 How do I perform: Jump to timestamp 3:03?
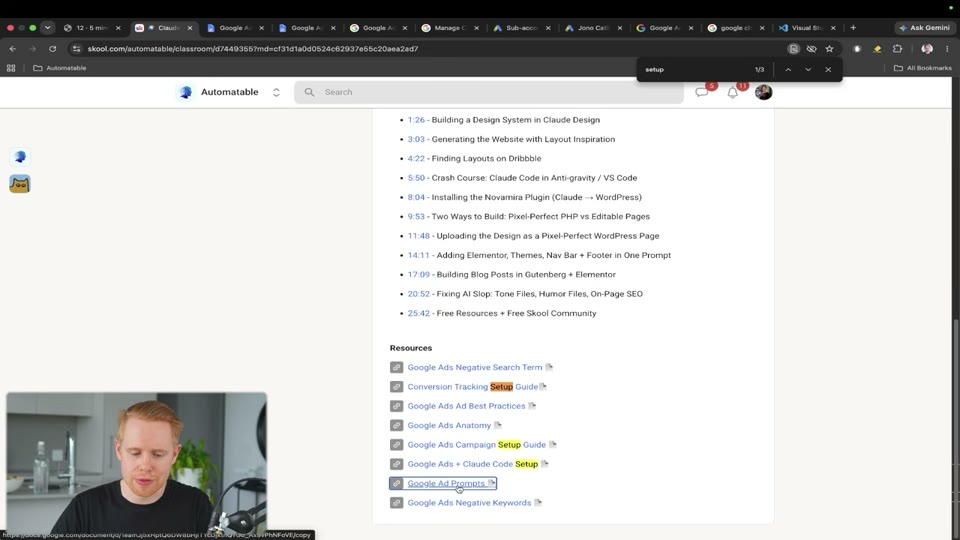click(x=416, y=139)
